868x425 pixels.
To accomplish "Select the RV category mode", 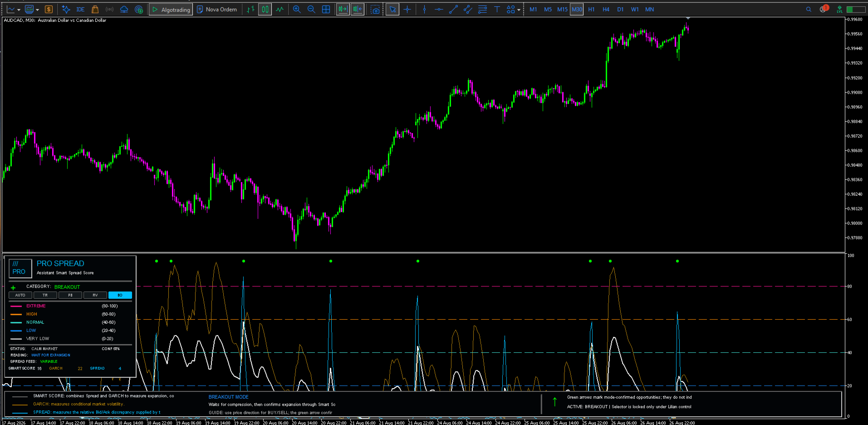I will point(95,295).
